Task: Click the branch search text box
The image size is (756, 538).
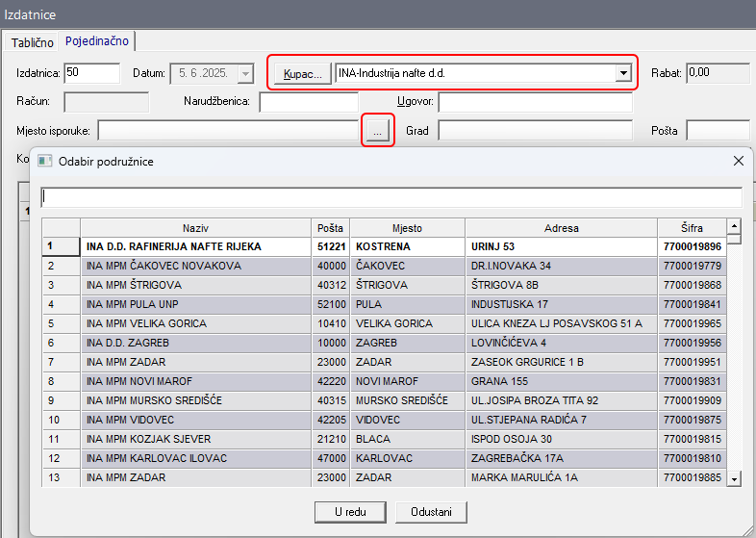Action: click(391, 197)
